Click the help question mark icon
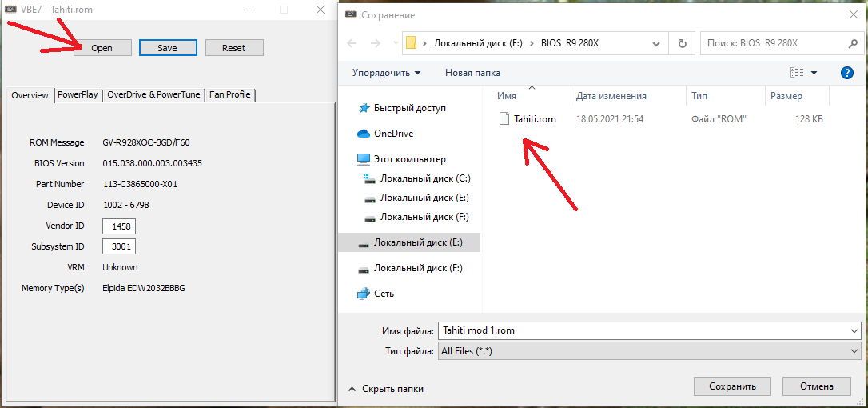 click(x=847, y=73)
